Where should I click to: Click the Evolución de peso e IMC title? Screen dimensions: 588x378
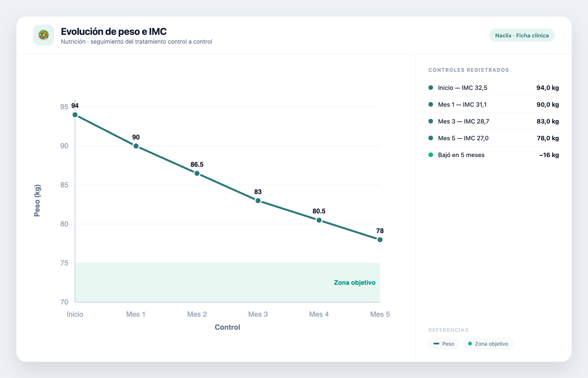[x=114, y=31]
